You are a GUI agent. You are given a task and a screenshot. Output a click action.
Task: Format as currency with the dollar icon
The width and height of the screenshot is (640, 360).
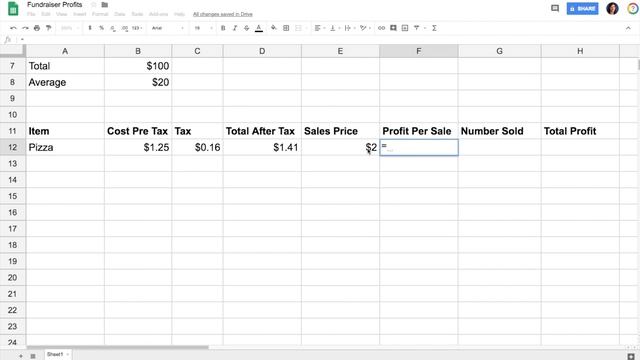pyautogui.click(x=90, y=28)
